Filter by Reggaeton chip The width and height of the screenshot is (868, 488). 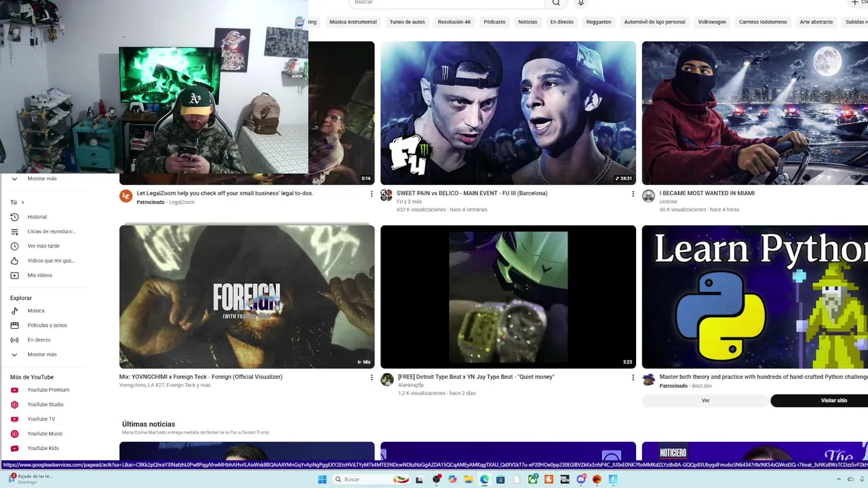[599, 22]
